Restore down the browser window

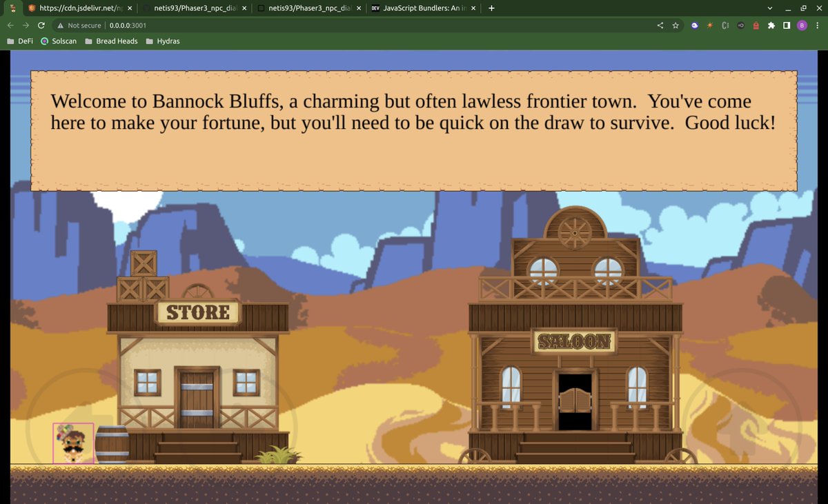pos(803,8)
